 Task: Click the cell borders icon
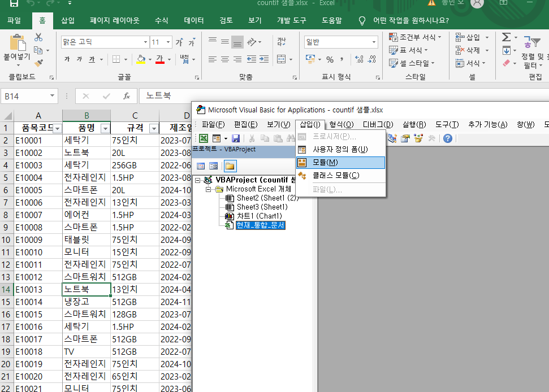(116, 59)
